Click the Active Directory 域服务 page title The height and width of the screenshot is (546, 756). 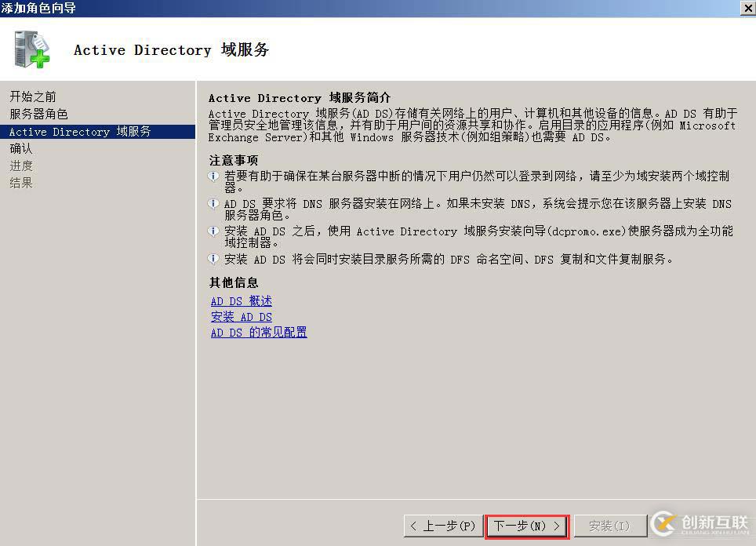click(x=171, y=49)
